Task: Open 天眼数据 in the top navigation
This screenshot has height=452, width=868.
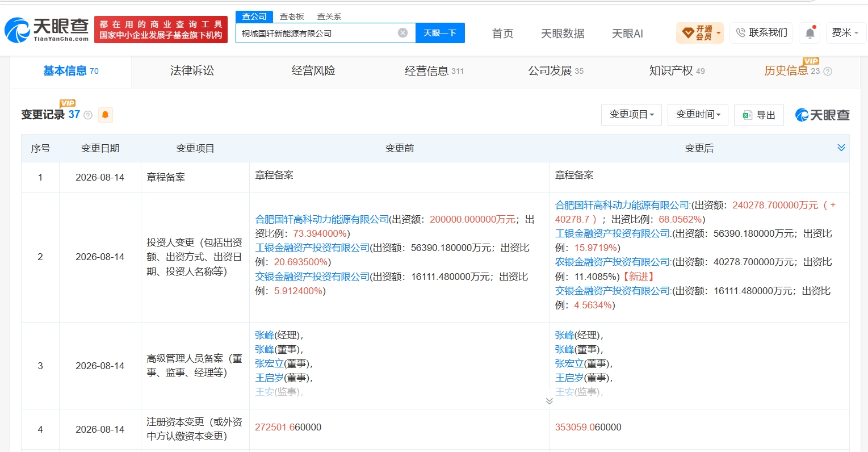Action: click(x=563, y=34)
